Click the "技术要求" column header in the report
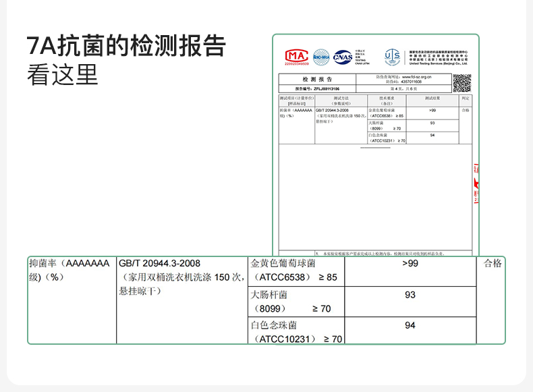This screenshot has height=392, width=533. click(x=387, y=101)
